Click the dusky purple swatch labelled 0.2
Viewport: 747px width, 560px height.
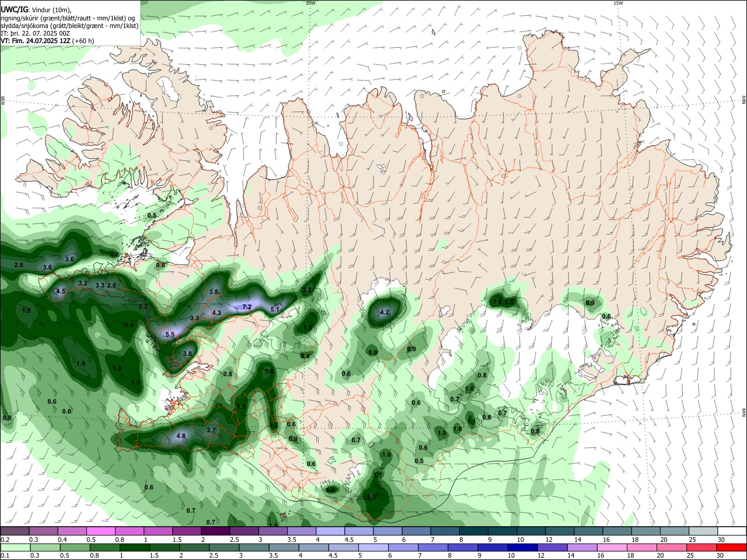[15, 531]
